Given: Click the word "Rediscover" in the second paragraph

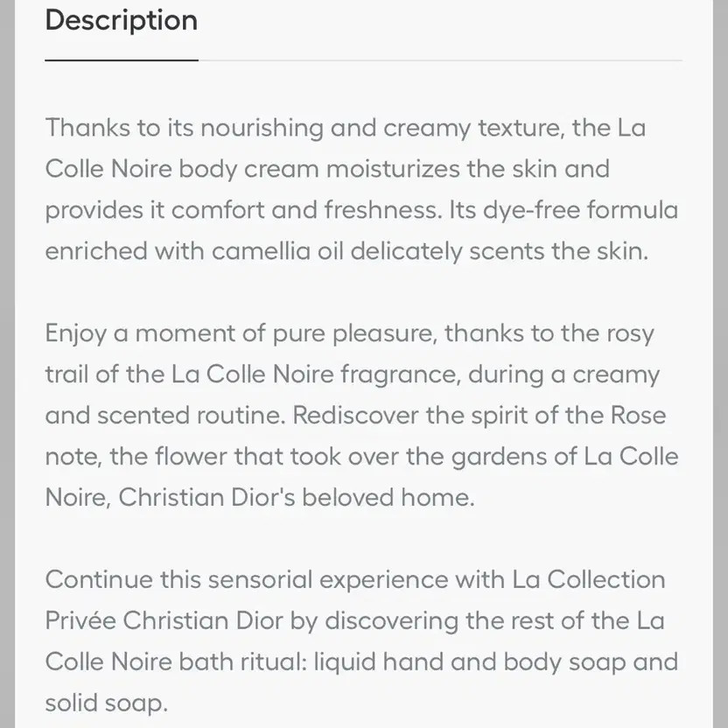Looking at the screenshot, I should 355,415.
